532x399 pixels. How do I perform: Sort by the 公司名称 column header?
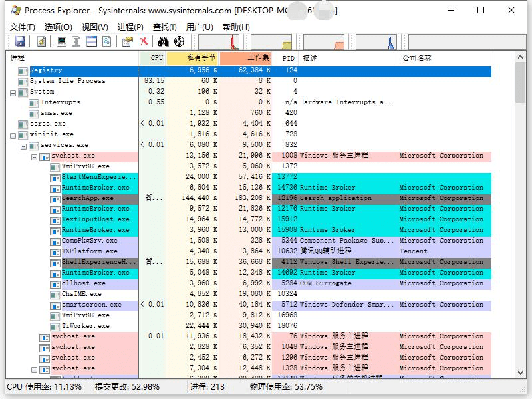(x=444, y=58)
